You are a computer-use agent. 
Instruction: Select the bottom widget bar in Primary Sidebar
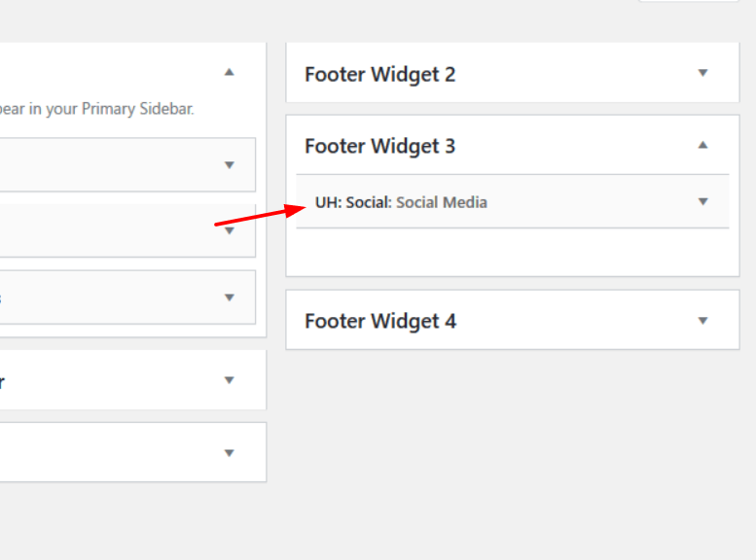(x=127, y=297)
